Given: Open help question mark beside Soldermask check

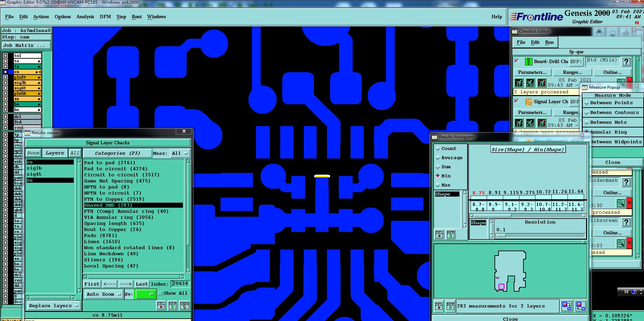Looking at the screenshot, I should 626,182.
